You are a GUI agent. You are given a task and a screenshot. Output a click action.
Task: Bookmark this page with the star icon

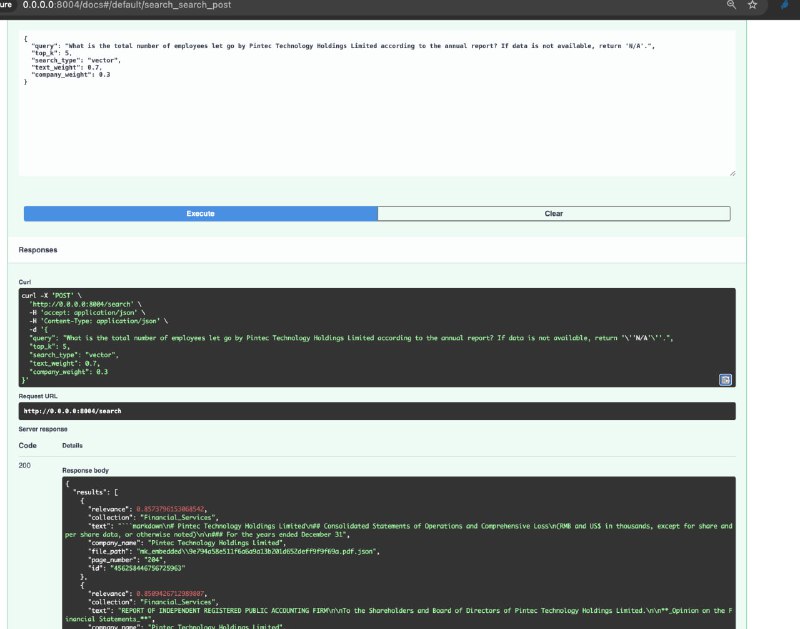click(x=753, y=5)
